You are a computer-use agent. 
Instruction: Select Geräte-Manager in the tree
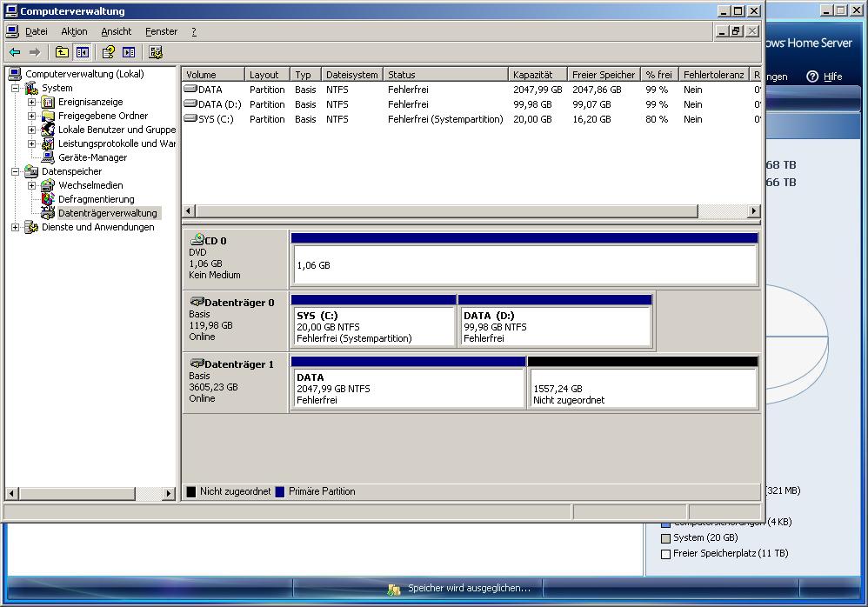(92, 157)
